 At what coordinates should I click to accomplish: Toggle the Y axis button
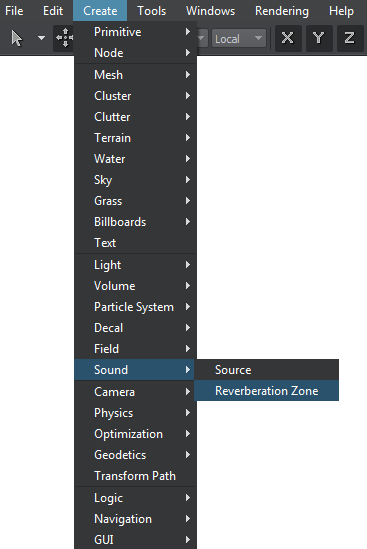(319, 38)
